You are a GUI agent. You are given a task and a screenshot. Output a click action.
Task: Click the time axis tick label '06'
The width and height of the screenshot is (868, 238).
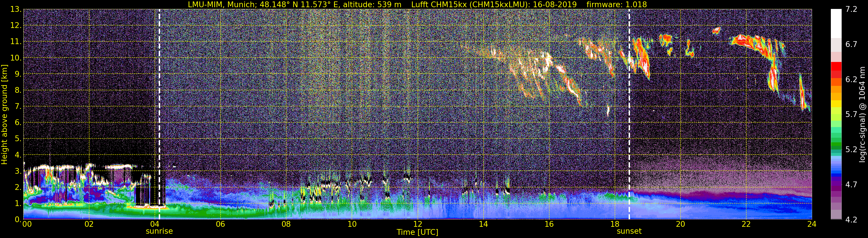pos(220,224)
